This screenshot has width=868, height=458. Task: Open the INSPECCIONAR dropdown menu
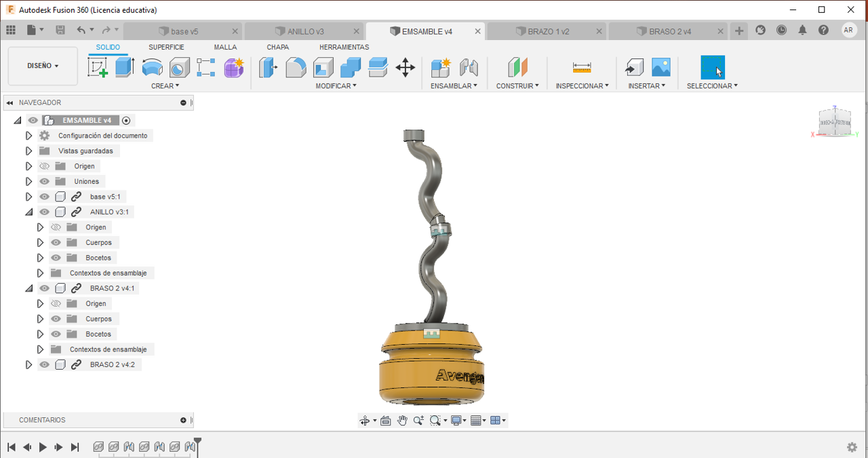point(582,86)
